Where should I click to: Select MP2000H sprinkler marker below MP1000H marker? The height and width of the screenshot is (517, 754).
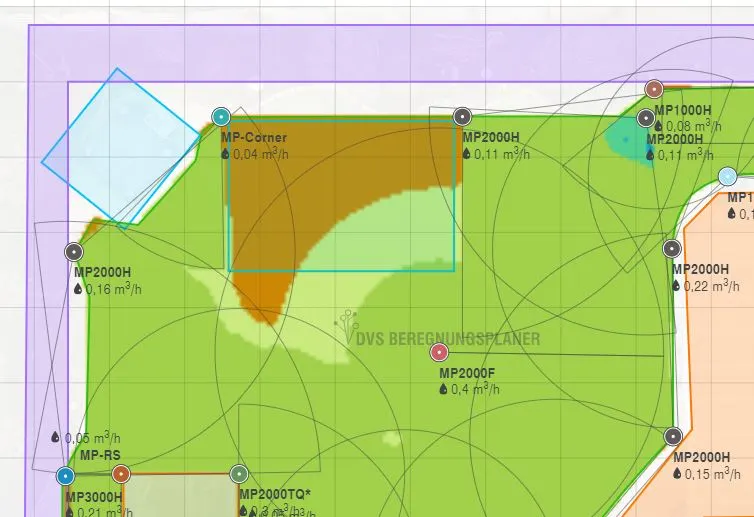tap(646, 118)
